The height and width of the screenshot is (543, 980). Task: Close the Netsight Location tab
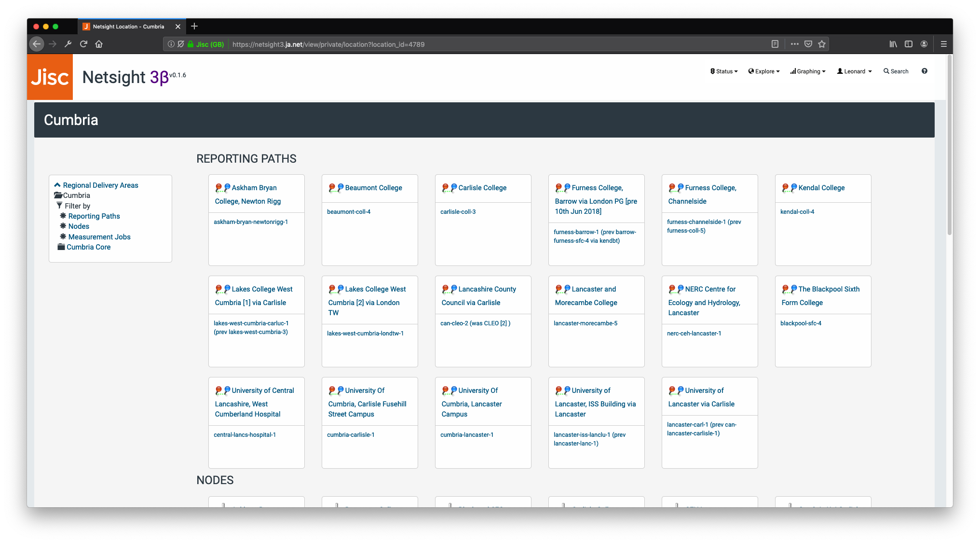click(x=178, y=27)
